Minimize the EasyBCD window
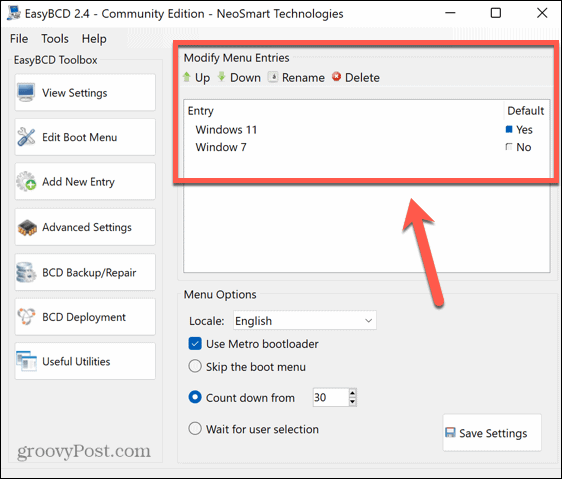 pyautogui.click(x=450, y=13)
